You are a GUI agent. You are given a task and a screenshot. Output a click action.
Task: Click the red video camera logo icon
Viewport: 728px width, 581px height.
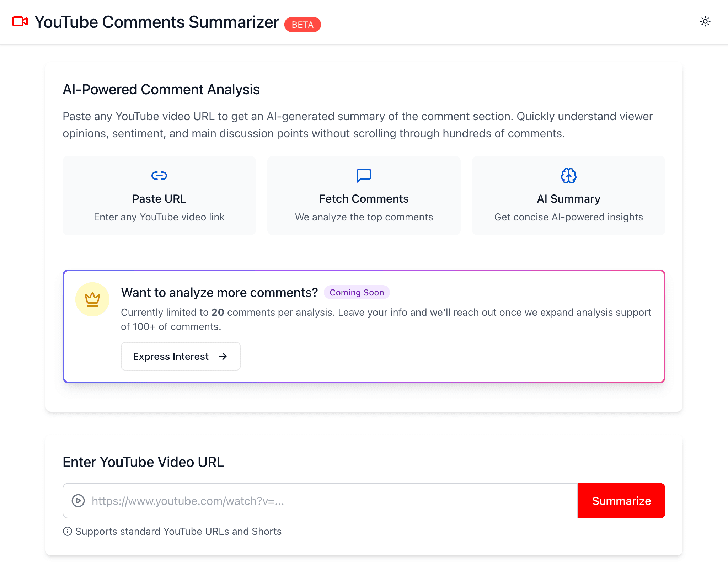point(20,22)
